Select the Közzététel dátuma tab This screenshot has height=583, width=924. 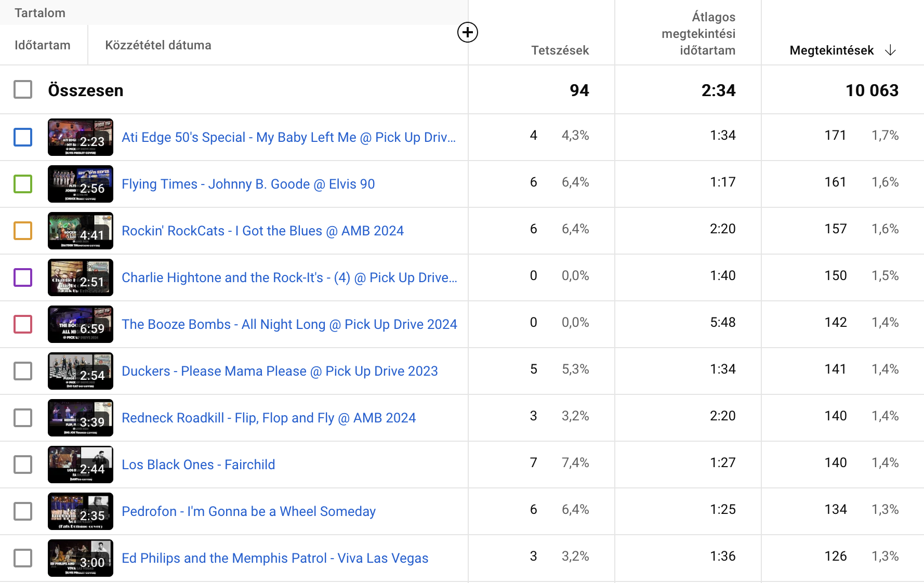click(158, 45)
